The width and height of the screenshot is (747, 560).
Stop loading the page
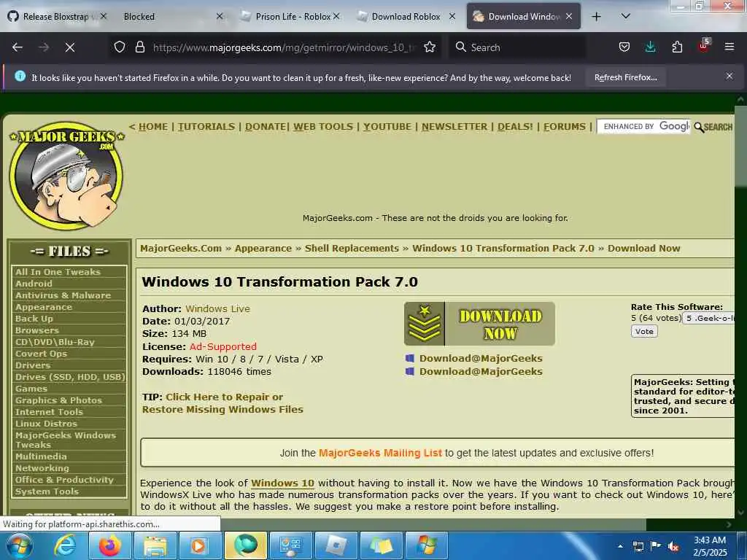coord(70,47)
